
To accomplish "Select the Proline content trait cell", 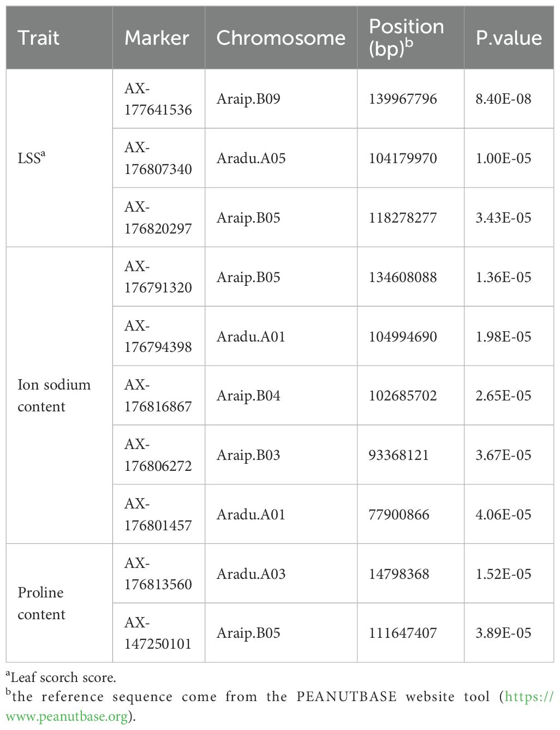I will coord(41,603).
